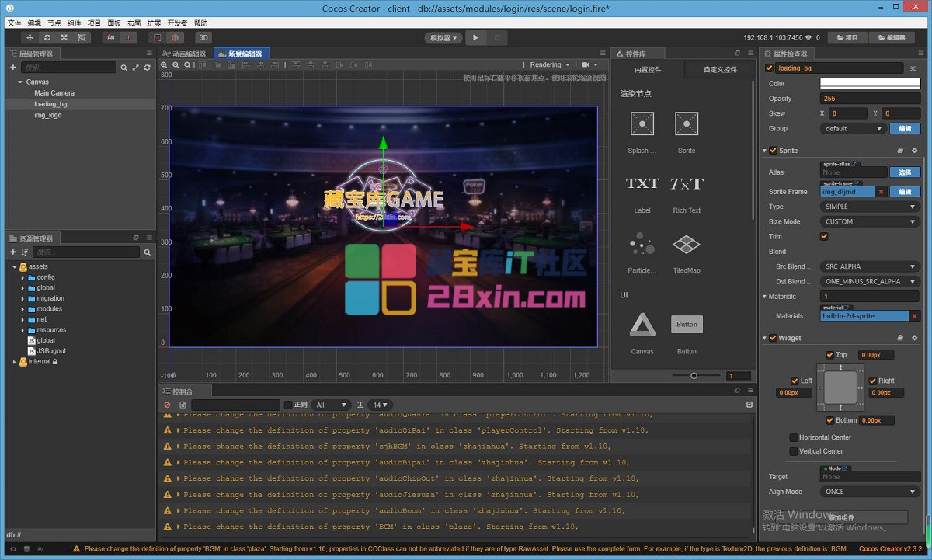Open the 模拟器 preview platform dropdown
The width and height of the screenshot is (932, 560).
tap(443, 37)
